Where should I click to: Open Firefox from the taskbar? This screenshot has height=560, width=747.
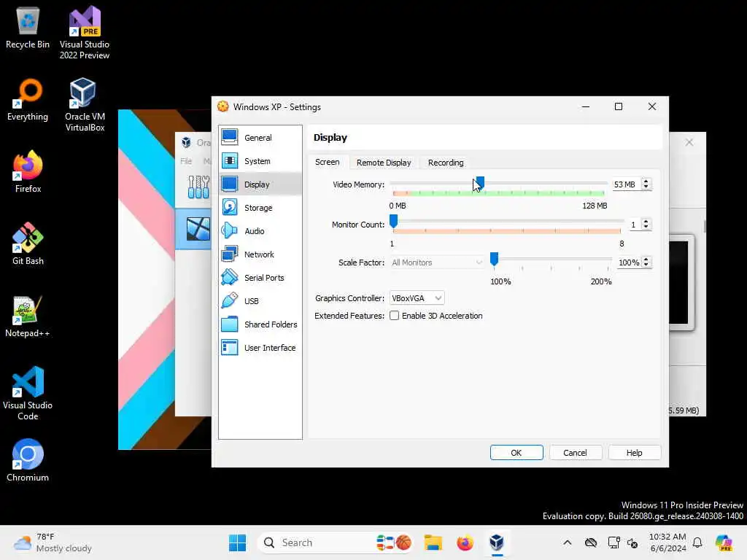point(465,542)
